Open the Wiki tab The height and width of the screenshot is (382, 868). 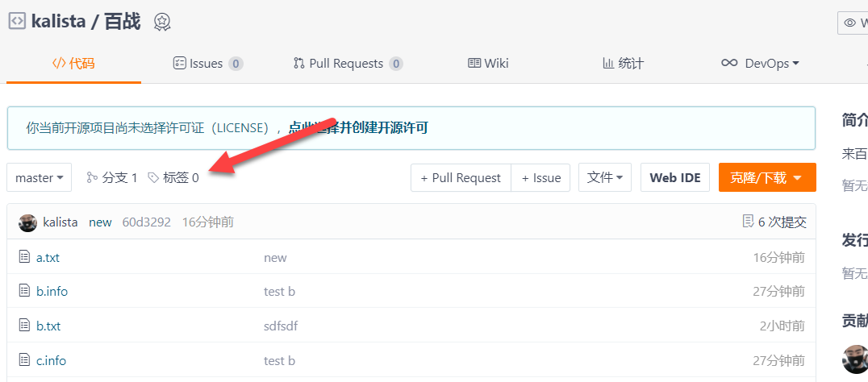tap(488, 64)
